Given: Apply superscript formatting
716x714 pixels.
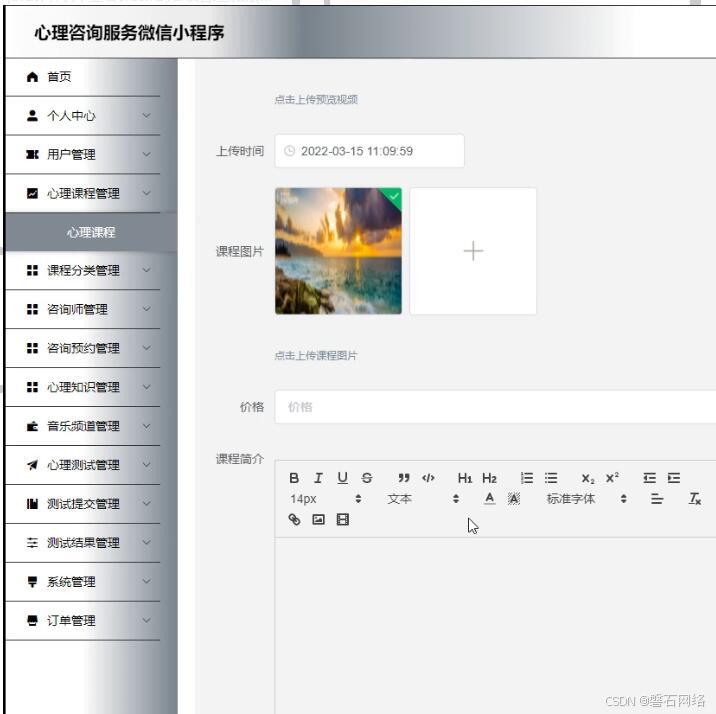Looking at the screenshot, I should click(612, 478).
